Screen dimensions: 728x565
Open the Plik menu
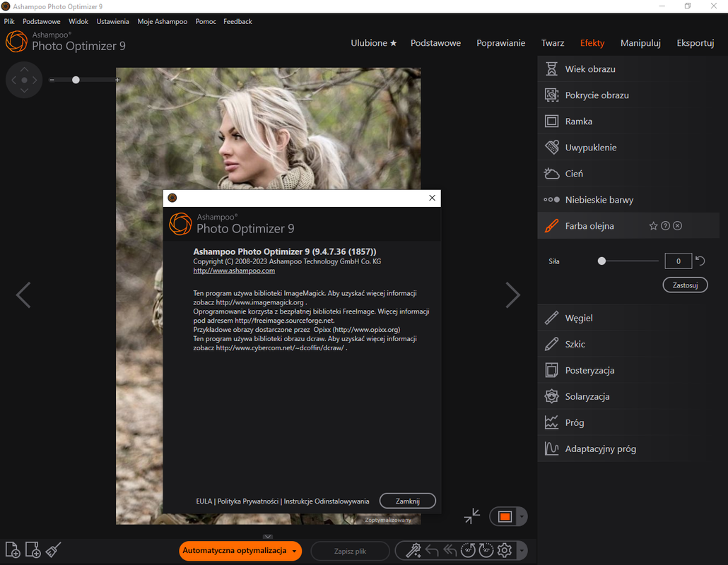coord(9,21)
